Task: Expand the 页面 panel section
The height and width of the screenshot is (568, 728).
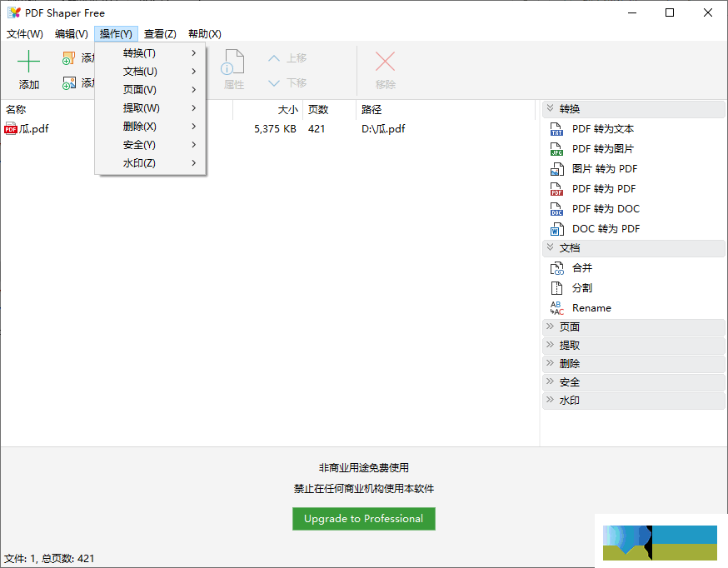Action: (633, 327)
